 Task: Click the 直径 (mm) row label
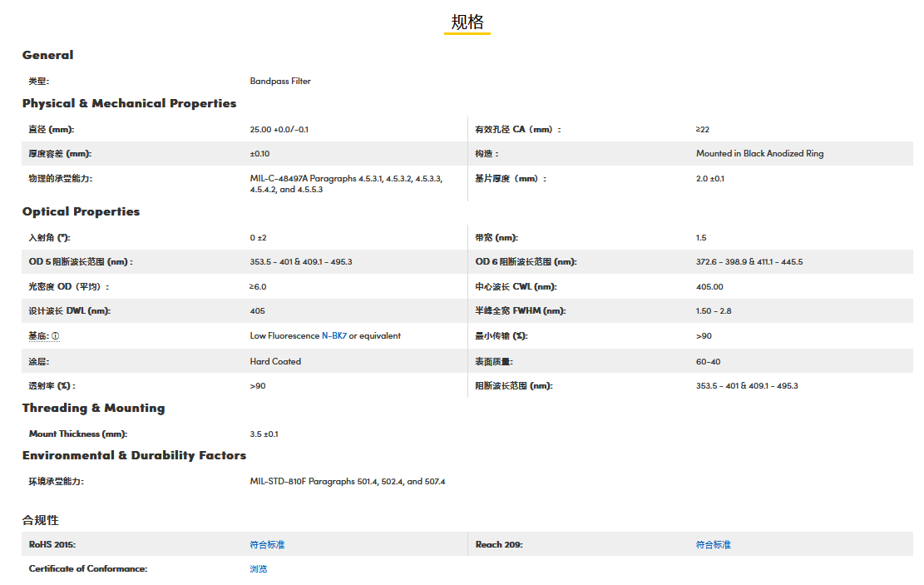coord(52,130)
